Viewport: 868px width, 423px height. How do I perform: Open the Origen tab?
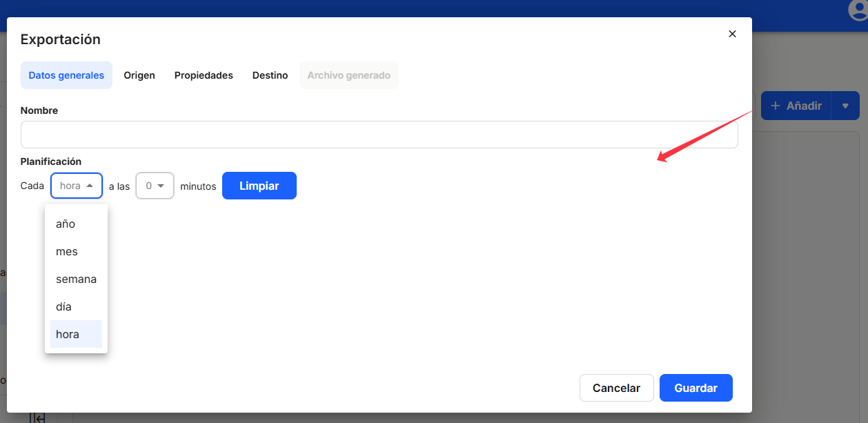point(139,75)
